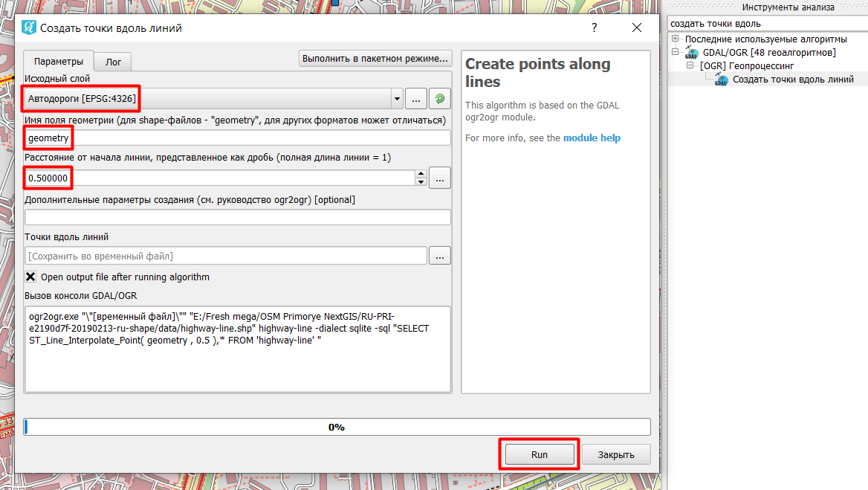
Task: Switch to the 'Лог' tab
Action: [113, 62]
